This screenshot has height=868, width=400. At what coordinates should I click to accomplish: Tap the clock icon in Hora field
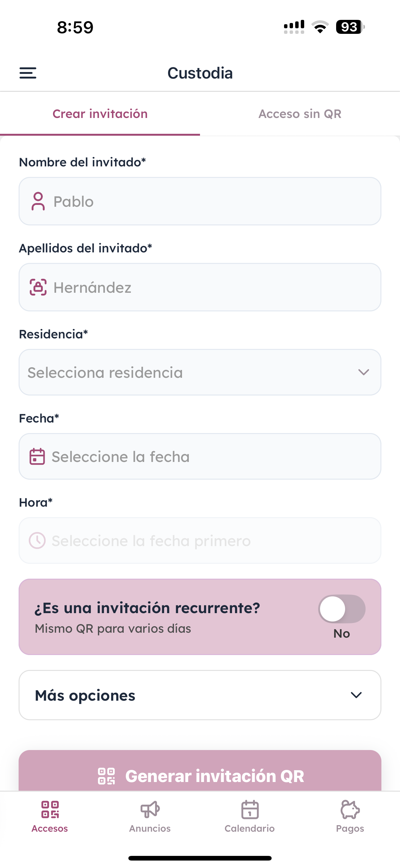click(x=37, y=540)
